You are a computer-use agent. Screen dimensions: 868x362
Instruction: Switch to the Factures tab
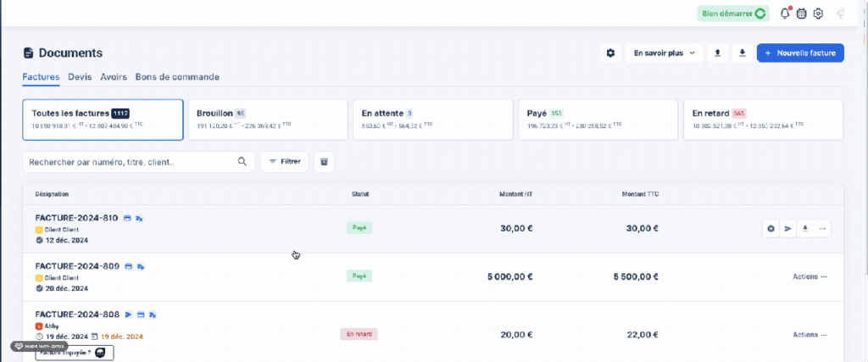[x=41, y=77]
